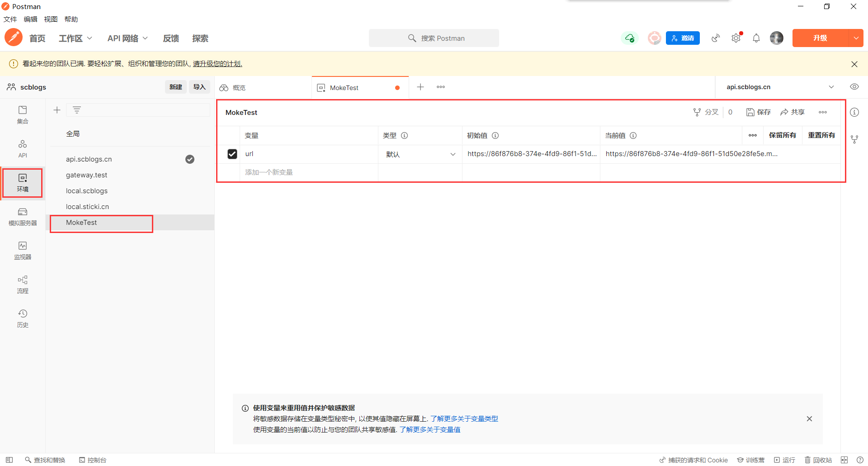868x466 pixels.
Task: Click the add a new variable field
Action: [x=309, y=172]
